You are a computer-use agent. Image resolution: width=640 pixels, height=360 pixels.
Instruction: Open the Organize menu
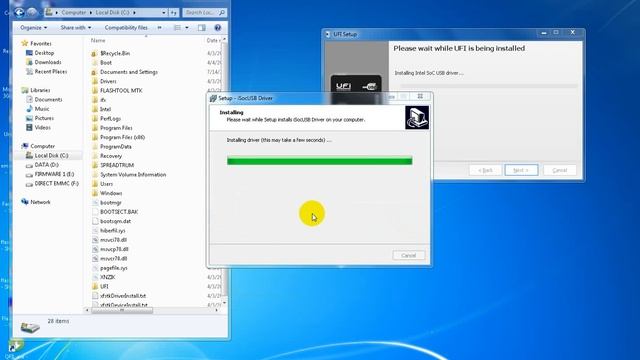(x=33, y=28)
